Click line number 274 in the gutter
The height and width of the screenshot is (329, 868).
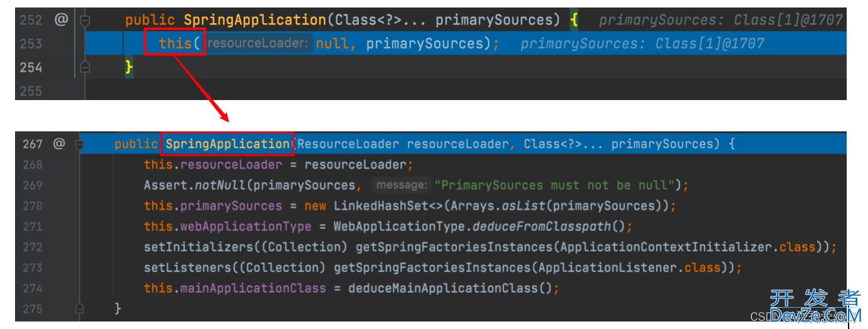pos(32,289)
